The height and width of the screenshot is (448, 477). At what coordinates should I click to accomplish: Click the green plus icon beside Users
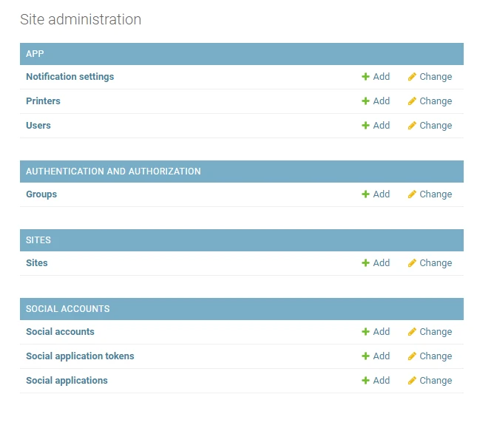click(x=365, y=126)
